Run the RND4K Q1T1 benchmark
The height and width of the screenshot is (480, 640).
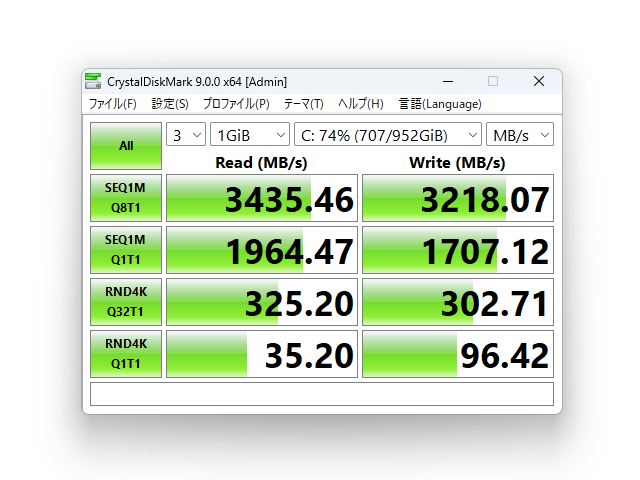[x=126, y=354]
